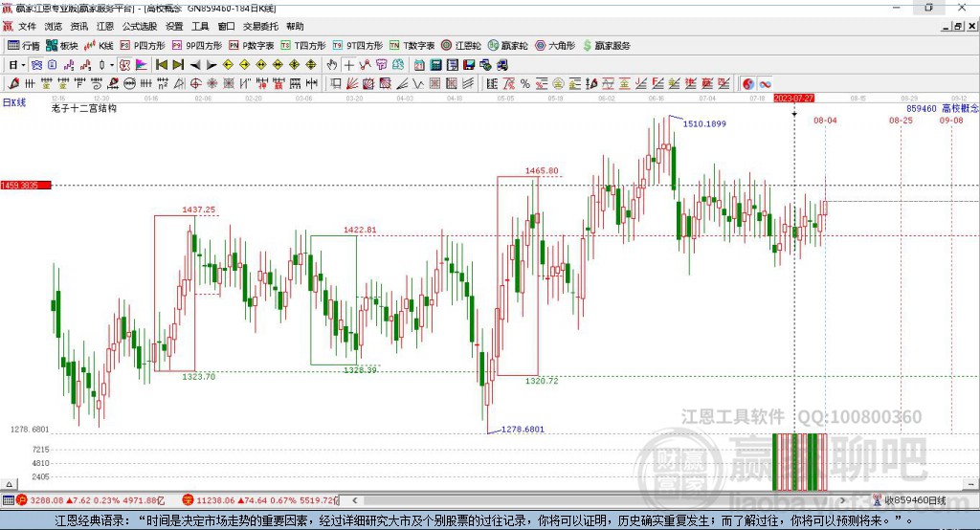Screen dimensions: 980x530
Task: Toggle the red-blue yin-yang button
Action: click(748, 84)
